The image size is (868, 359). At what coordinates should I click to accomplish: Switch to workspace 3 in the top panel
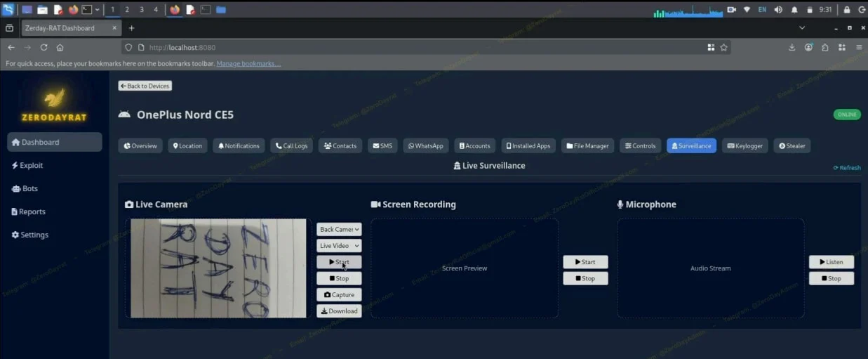coord(142,10)
